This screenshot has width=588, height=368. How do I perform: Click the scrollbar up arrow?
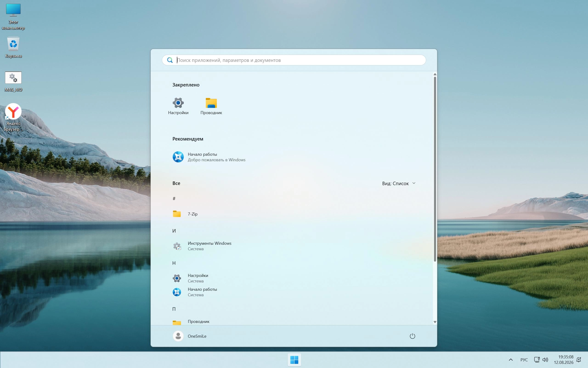[435, 74]
